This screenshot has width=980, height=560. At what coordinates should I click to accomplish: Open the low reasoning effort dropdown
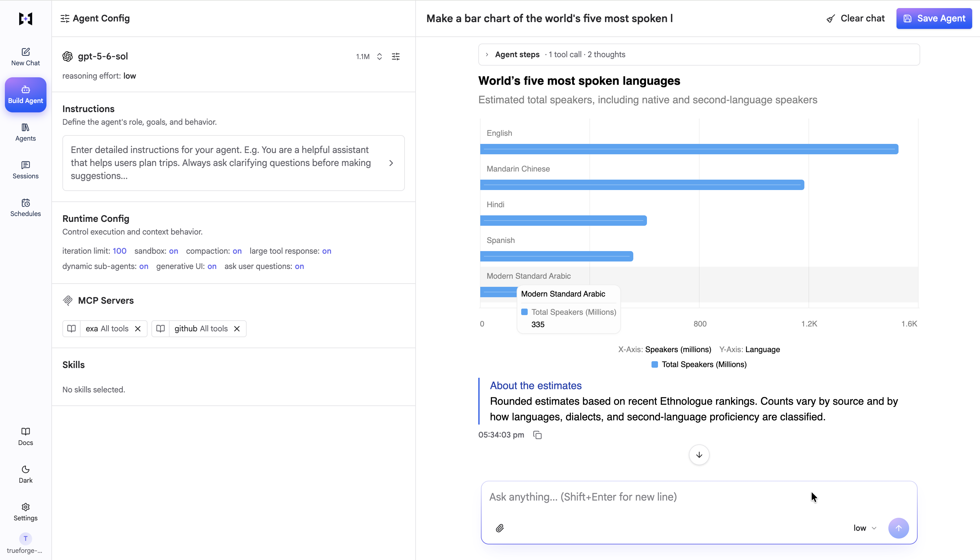pyautogui.click(x=865, y=528)
